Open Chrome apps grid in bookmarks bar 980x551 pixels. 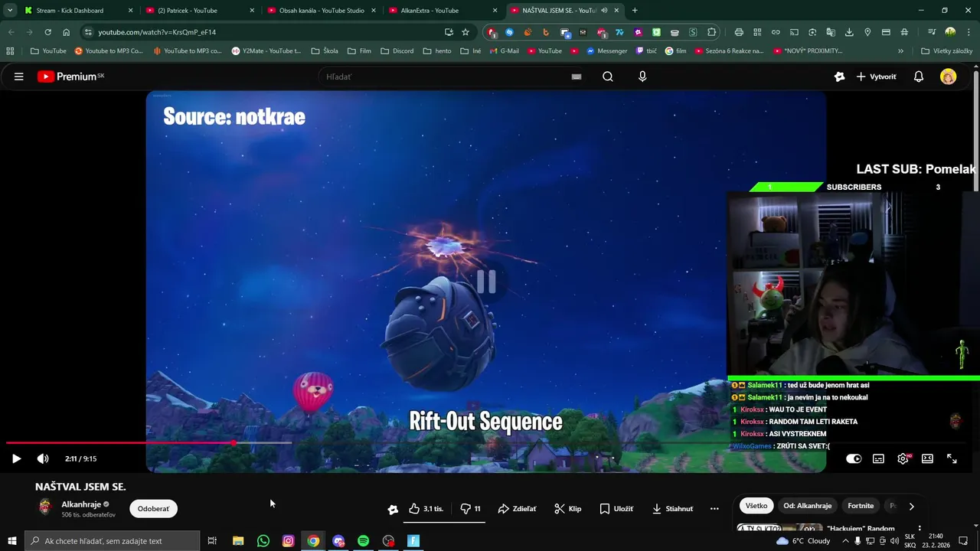pos(10,51)
